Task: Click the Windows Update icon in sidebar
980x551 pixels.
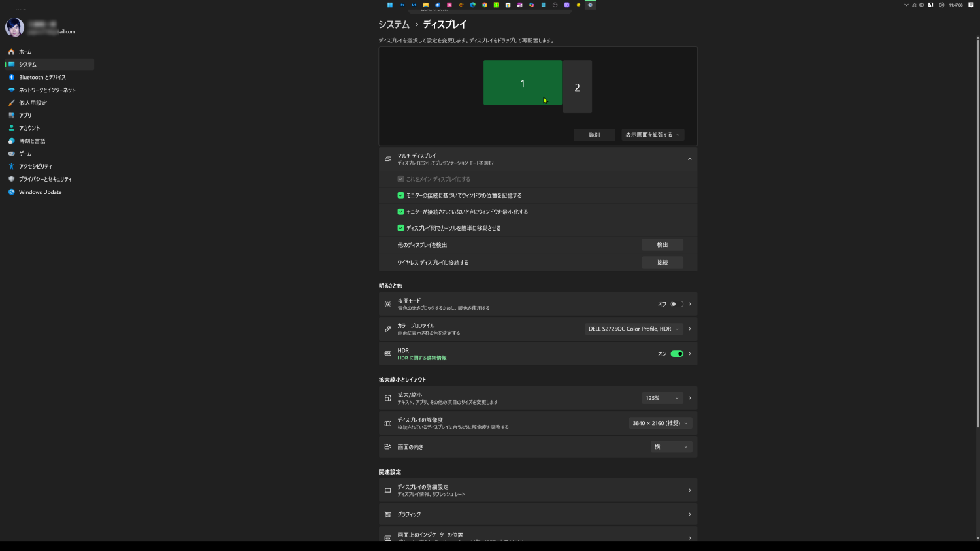Action: (11, 192)
